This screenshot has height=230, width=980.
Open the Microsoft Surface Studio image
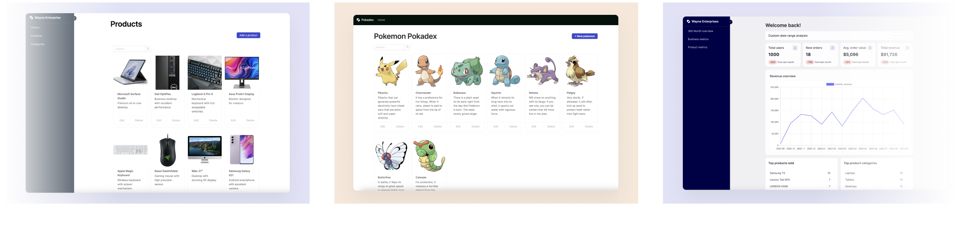point(130,73)
